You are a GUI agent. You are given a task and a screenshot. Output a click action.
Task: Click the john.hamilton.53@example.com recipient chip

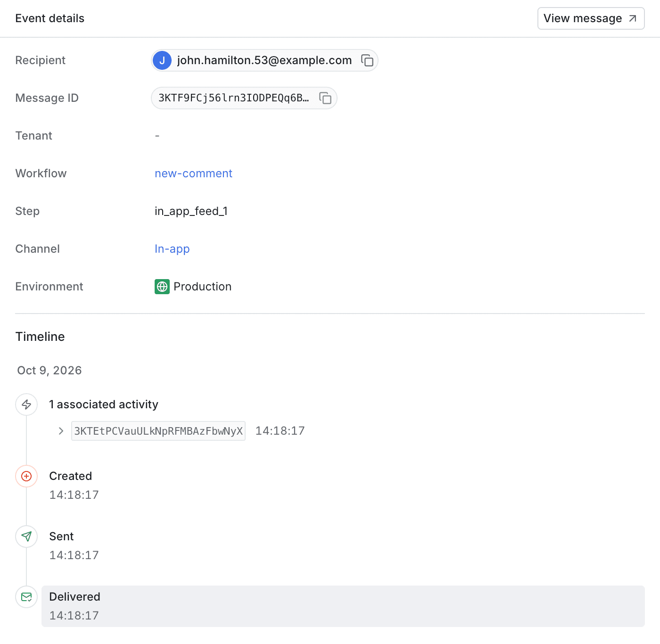pyautogui.click(x=264, y=60)
